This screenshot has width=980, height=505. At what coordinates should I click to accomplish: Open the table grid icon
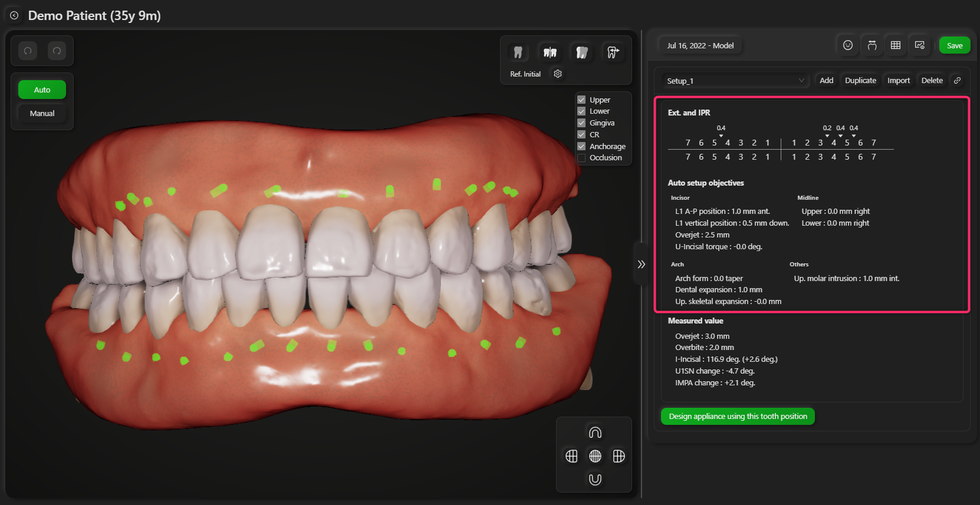point(896,45)
